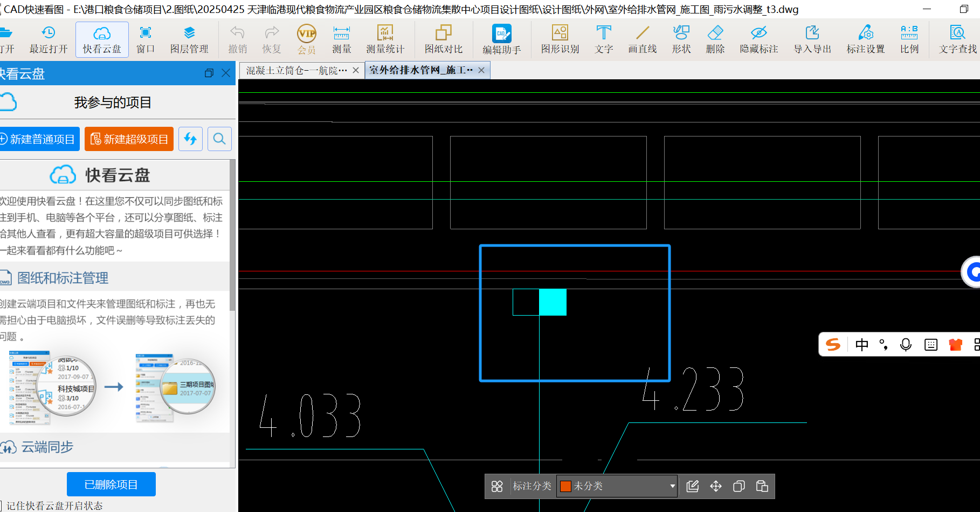Open Sogou skin shirt icon
The width and height of the screenshot is (980, 512).
click(956, 345)
